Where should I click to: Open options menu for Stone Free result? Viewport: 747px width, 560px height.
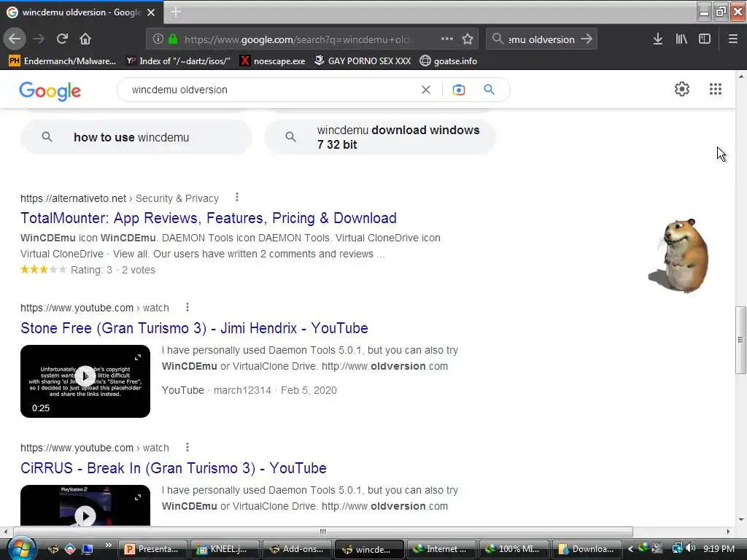187,307
